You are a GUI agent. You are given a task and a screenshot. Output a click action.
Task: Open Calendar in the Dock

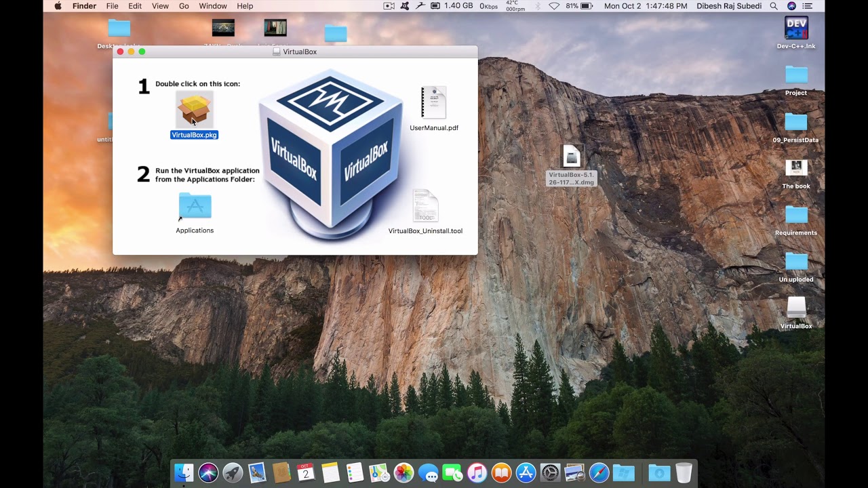306,472
